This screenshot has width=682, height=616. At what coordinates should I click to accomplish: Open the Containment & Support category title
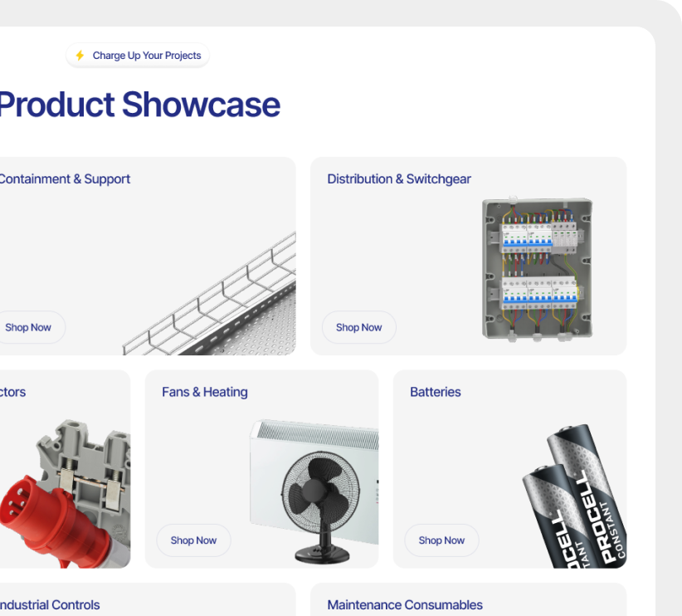64,178
